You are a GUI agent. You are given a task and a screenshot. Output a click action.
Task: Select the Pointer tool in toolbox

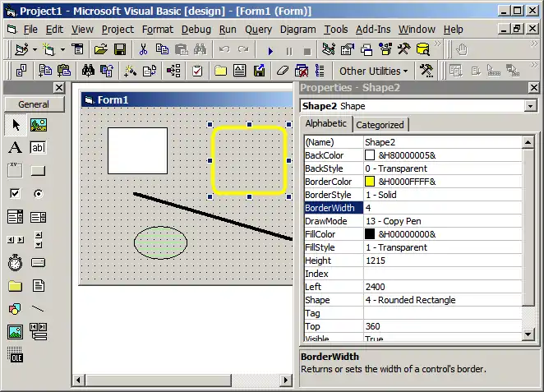click(15, 125)
